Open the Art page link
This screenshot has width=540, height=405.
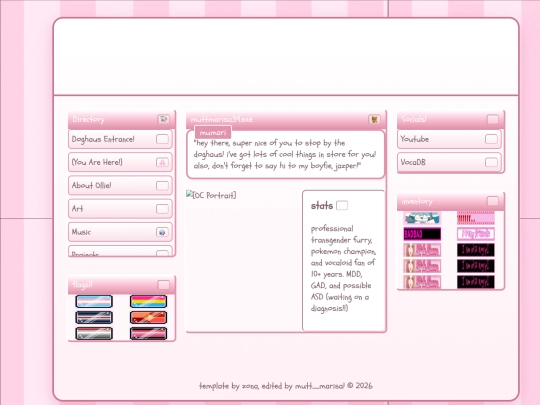click(x=120, y=209)
